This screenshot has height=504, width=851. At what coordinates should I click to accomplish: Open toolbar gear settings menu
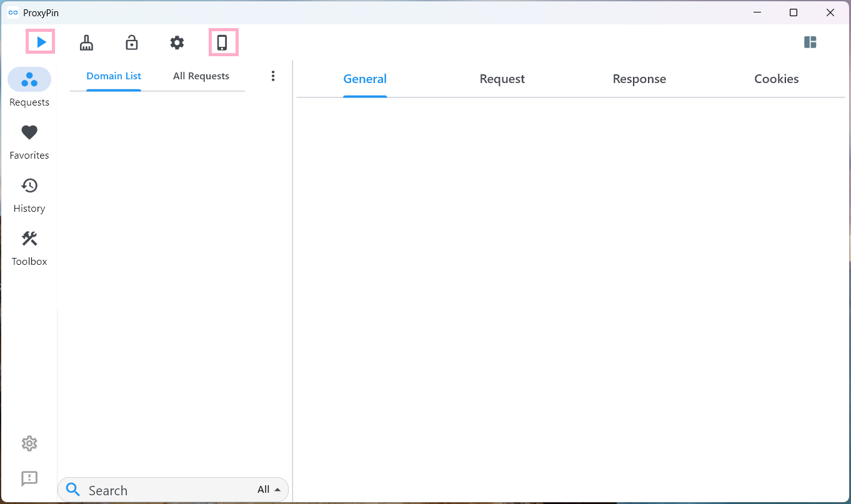pyautogui.click(x=177, y=42)
